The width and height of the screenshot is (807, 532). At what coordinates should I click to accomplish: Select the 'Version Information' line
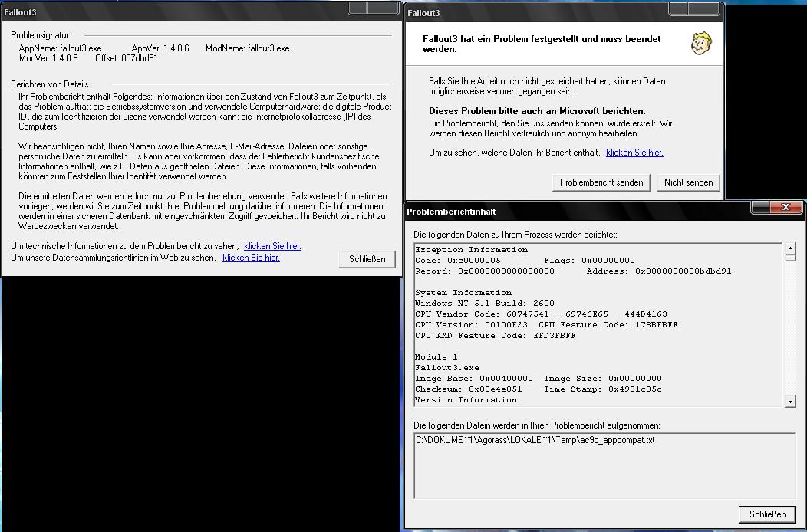[x=466, y=400]
